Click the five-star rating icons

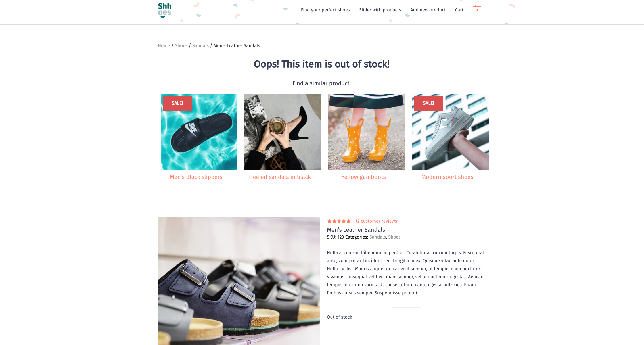[x=339, y=221]
